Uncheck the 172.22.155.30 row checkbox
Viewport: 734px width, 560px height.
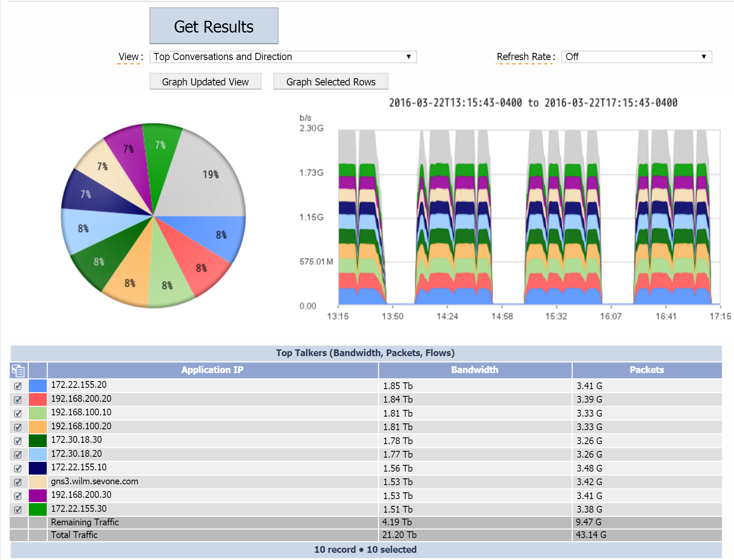(x=18, y=510)
